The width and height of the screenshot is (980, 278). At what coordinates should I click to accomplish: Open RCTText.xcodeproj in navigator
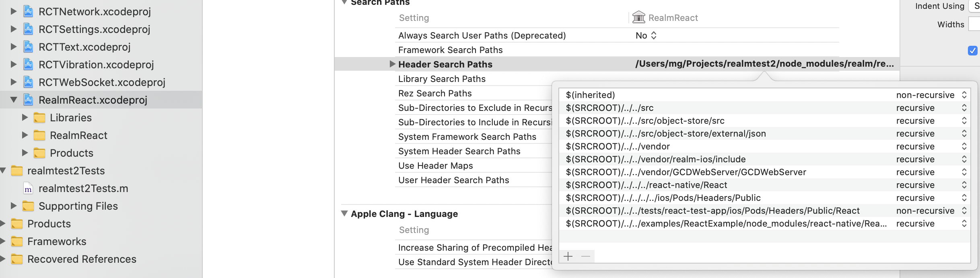click(84, 47)
